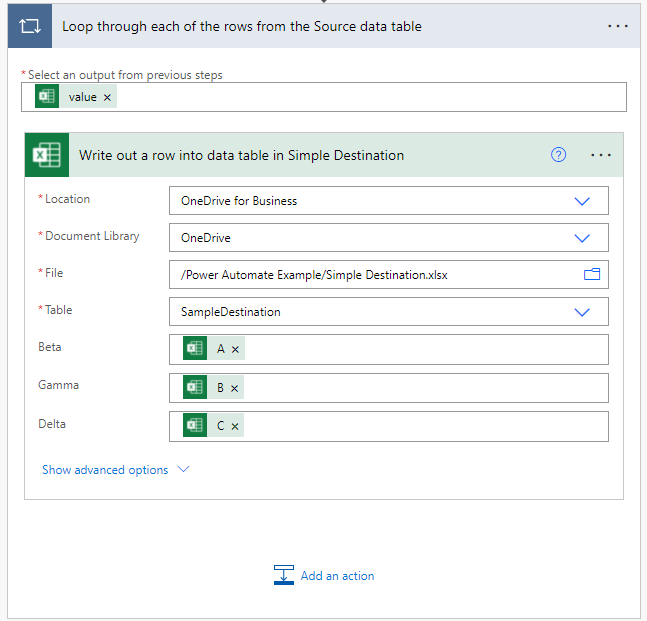
Task: Click the 'Write out a row into data table' title
Action: click(x=241, y=155)
